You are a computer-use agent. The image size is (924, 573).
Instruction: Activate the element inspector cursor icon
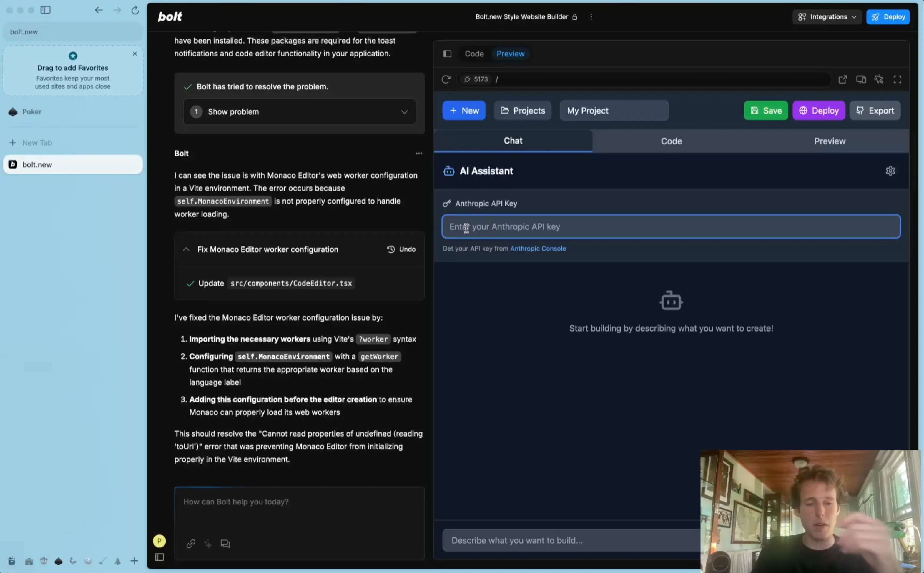coord(879,79)
